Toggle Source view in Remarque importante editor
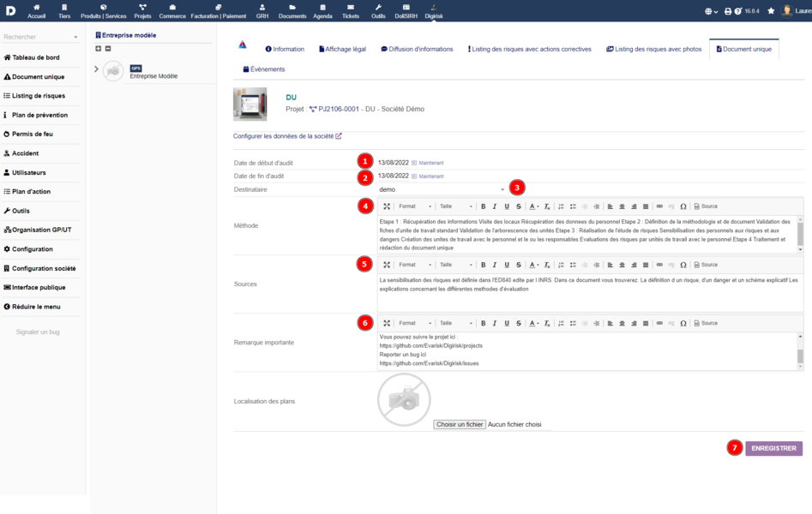Viewport: 812px width, 514px height. [x=706, y=324]
